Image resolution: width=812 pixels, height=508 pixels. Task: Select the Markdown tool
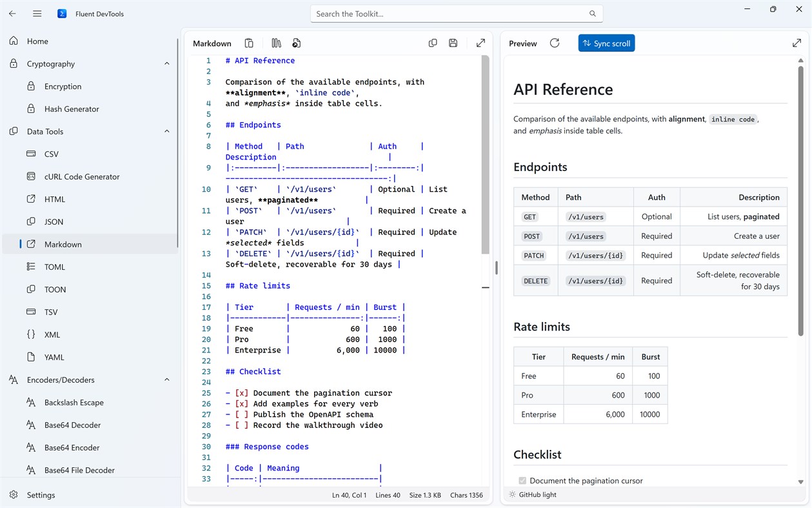point(90,245)
